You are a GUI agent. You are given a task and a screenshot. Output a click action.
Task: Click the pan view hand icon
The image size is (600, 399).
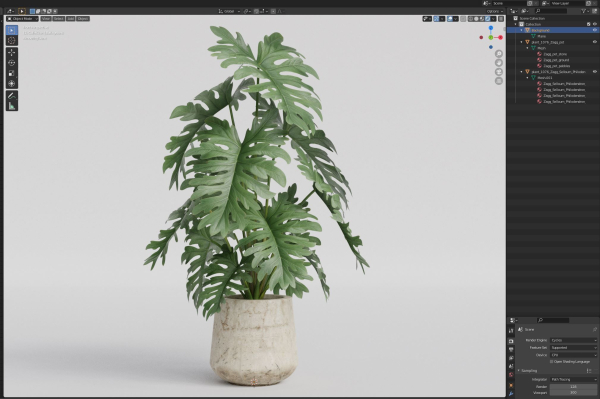(499, 63)
